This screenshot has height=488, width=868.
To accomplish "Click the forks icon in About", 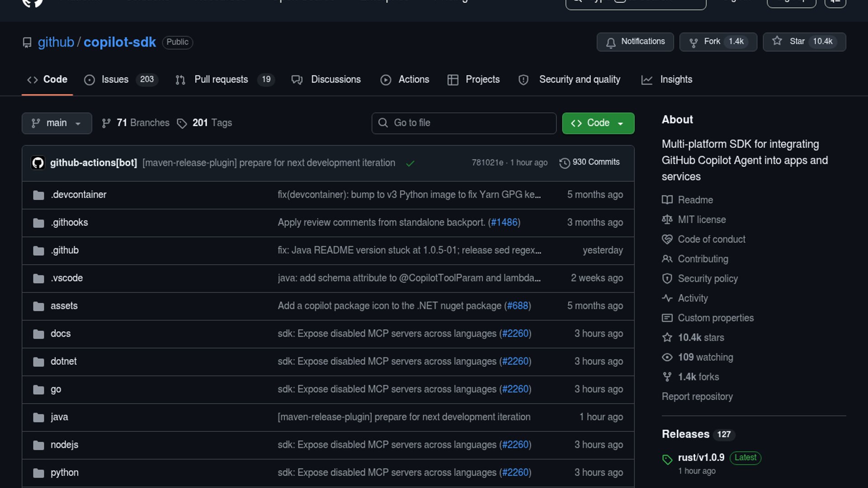I will [667, 377].
